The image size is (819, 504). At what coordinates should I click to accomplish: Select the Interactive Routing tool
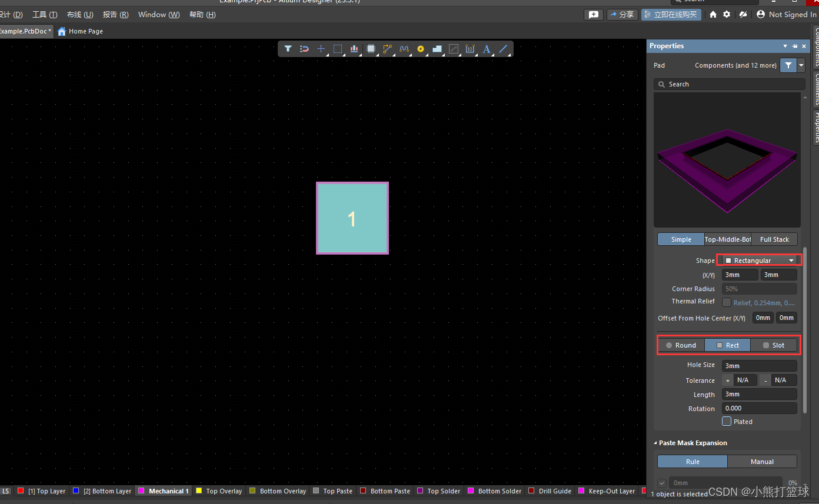tap(387, 49)
